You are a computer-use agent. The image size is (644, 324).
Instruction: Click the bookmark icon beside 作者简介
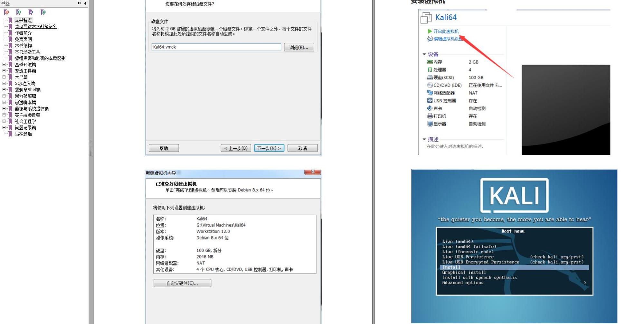[x=10, y=33]
